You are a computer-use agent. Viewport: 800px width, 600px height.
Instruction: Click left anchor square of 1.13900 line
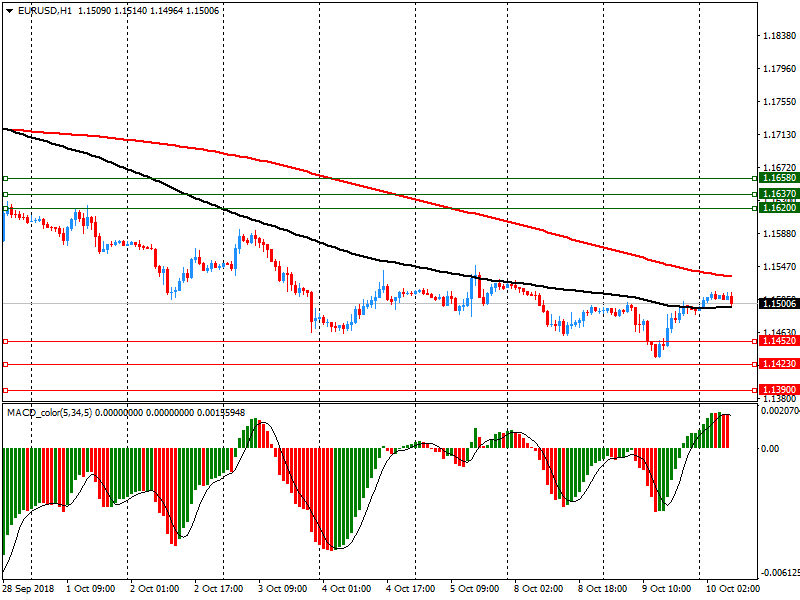coord(5,390)
